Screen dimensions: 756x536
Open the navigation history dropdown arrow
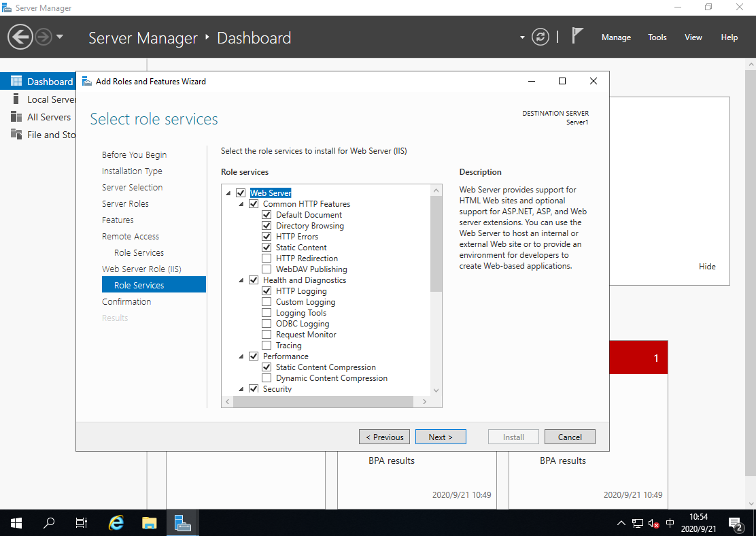(60, 37)
